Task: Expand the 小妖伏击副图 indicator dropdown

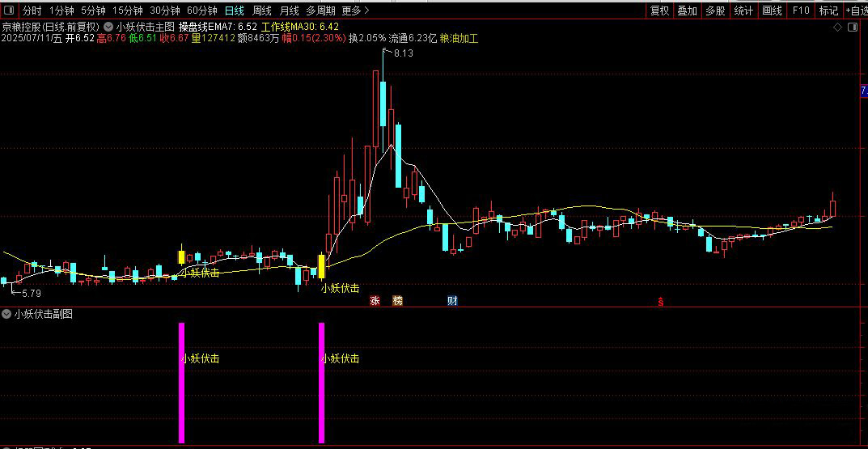Action: [6, 314]
